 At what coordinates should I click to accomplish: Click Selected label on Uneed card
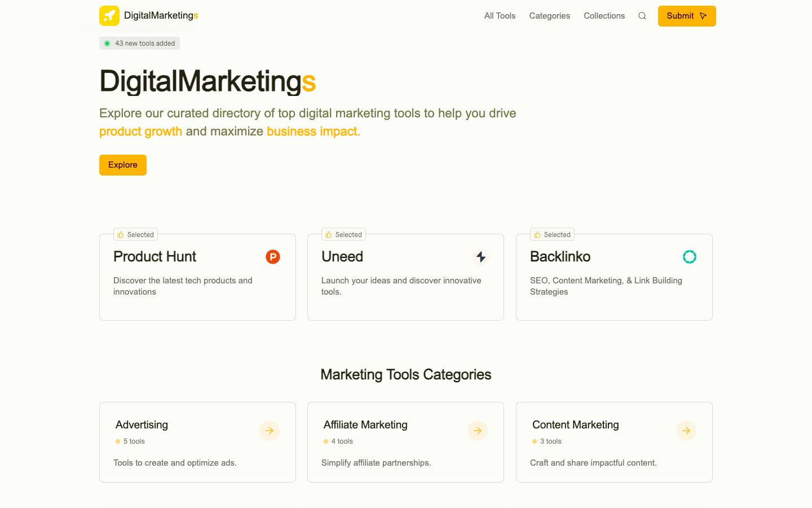pyautogui.click(x=348, y=235)
